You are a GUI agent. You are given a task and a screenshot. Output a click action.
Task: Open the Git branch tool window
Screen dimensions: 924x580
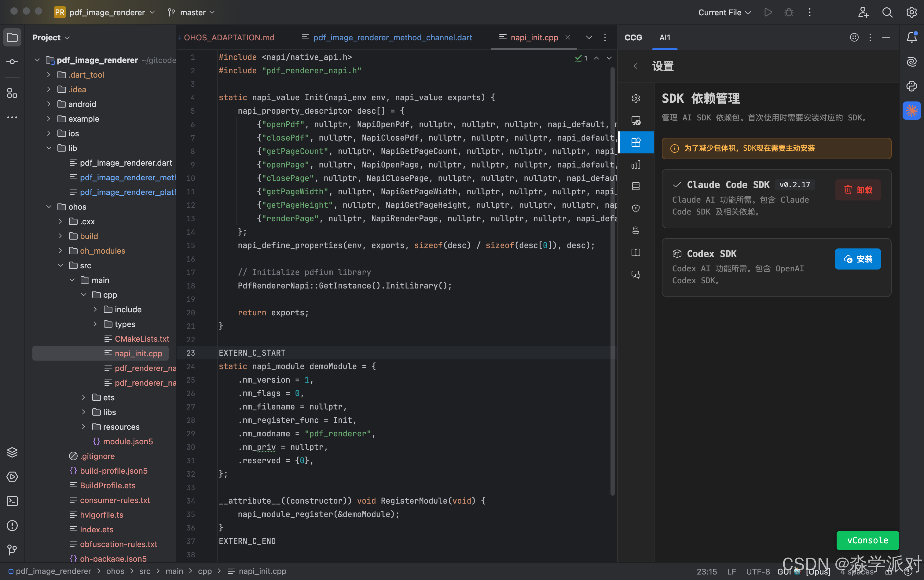click(x=12, y=550)
